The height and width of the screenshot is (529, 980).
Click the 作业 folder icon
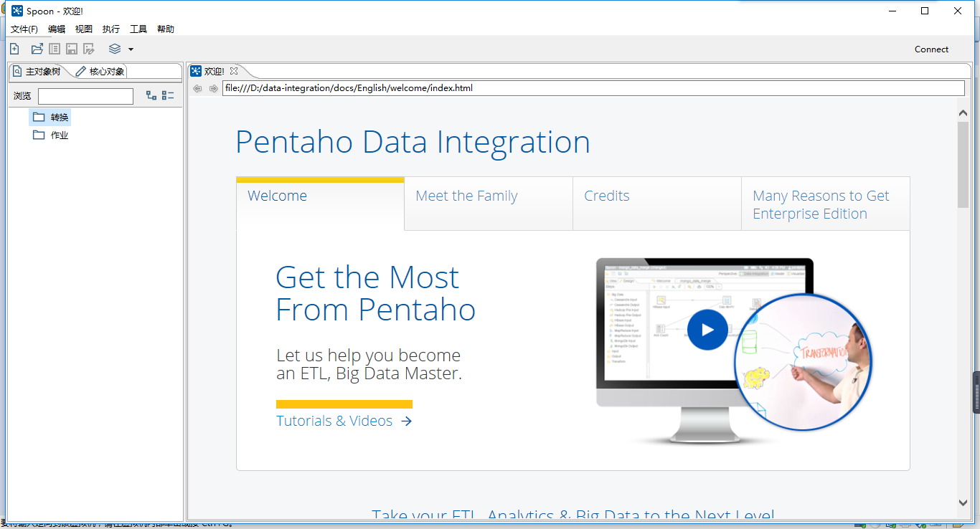pos(39,135)
